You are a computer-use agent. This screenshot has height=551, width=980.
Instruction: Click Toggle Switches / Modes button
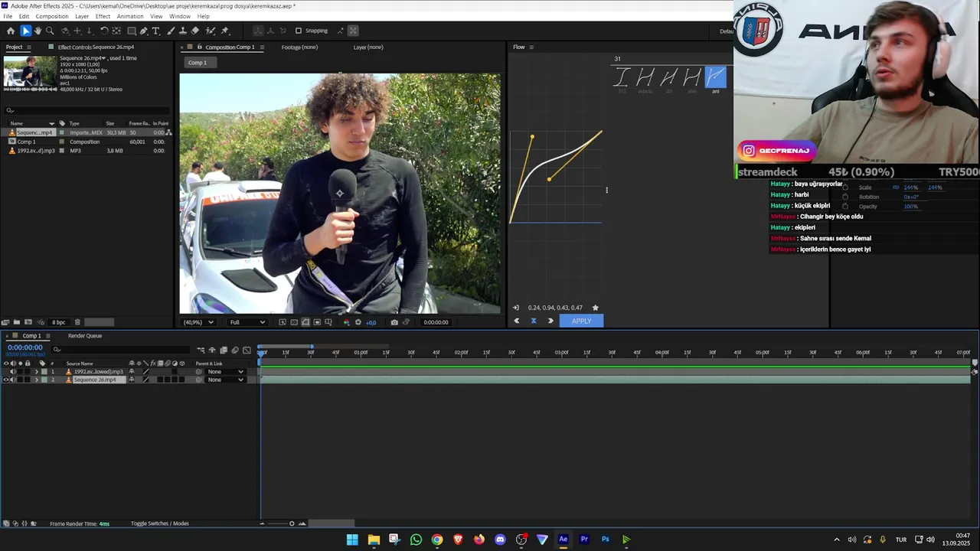click(160, 523)
